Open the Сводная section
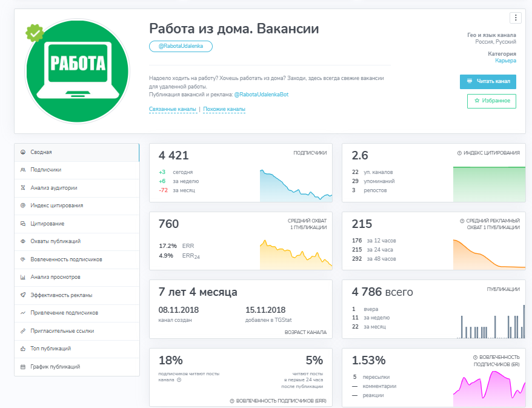 tap(77, 152)
